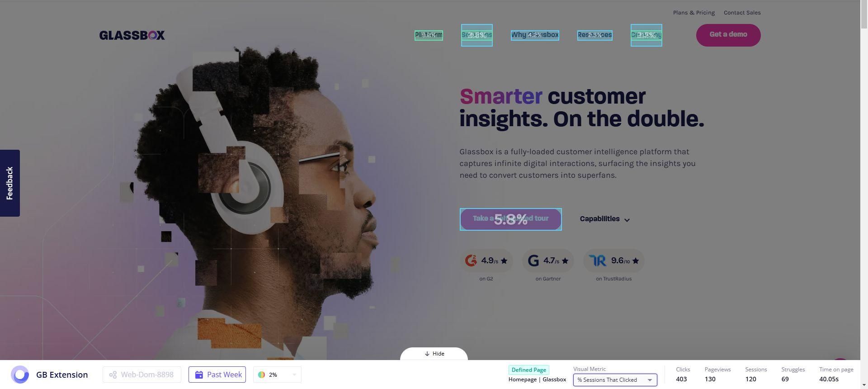Open the Feedback side tab

click(9, 183)
